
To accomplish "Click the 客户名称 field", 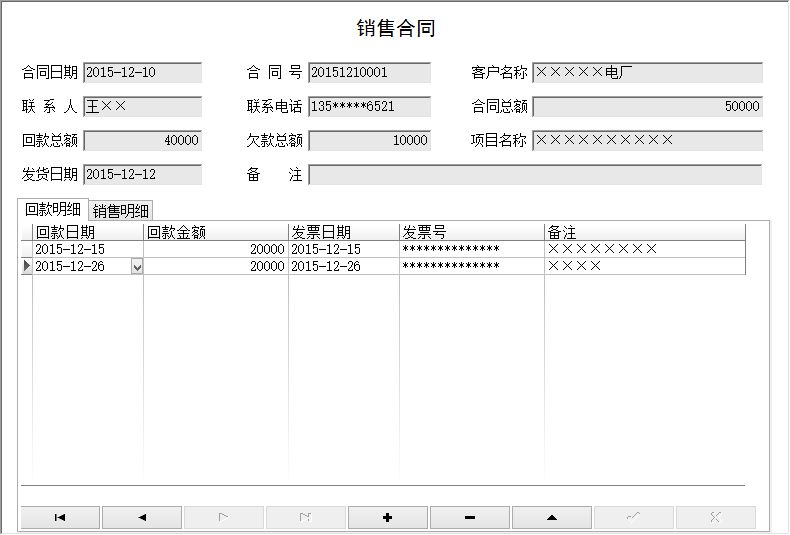I will (647, 73).
